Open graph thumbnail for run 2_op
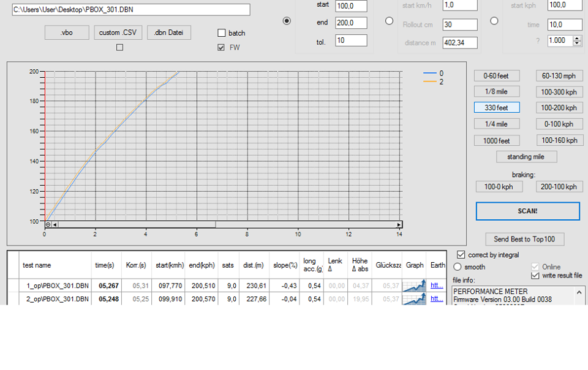This screenshot has height=370, width=588. point(414,299)
